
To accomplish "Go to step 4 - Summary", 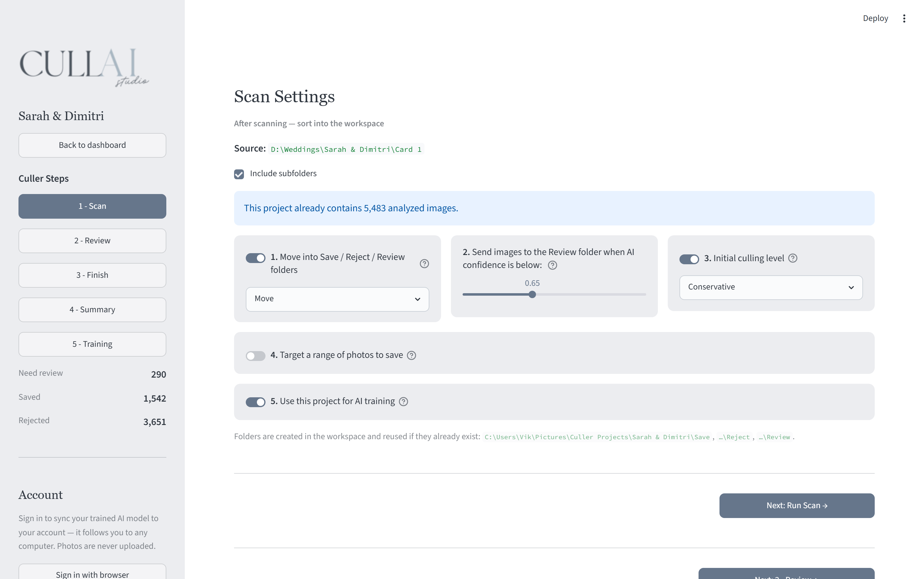I will click(92, 310).
